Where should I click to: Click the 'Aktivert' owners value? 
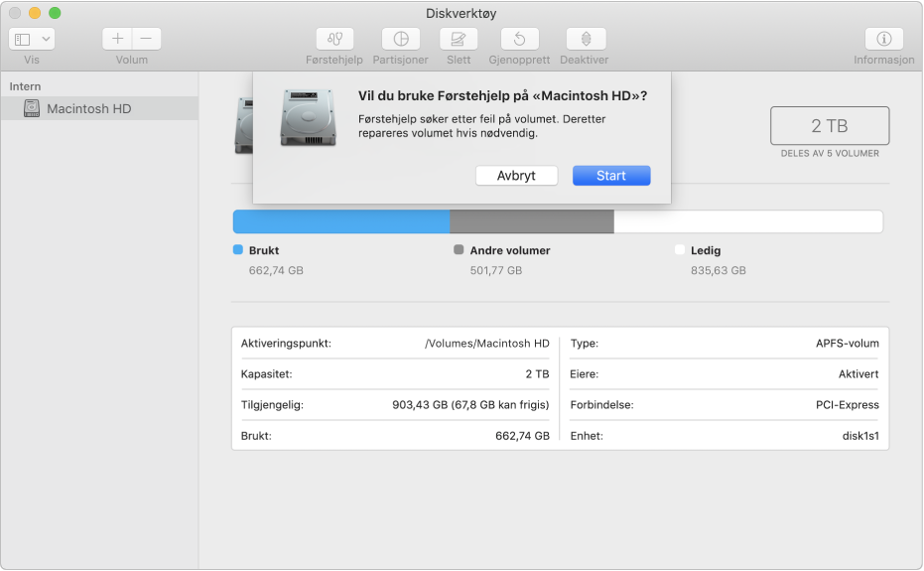tap(858, 374)
